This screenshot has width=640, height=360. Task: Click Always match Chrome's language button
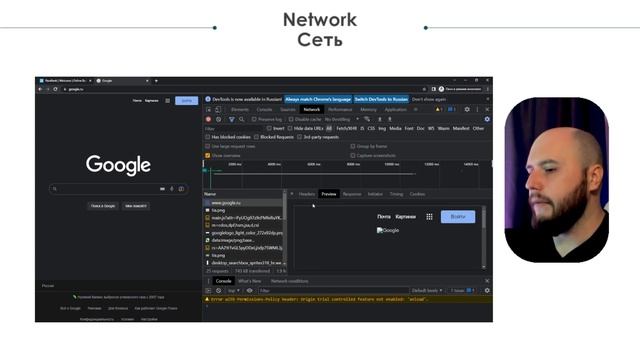tap(318, 99)
